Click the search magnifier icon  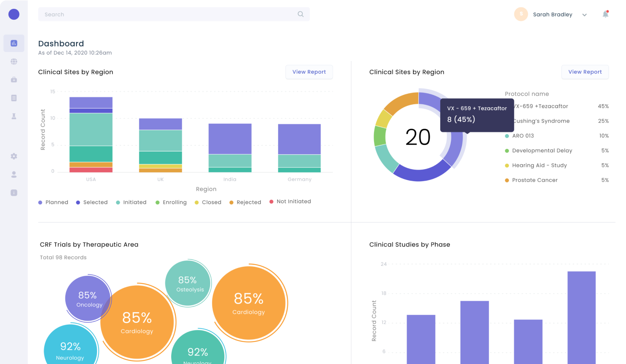point(301,14)
